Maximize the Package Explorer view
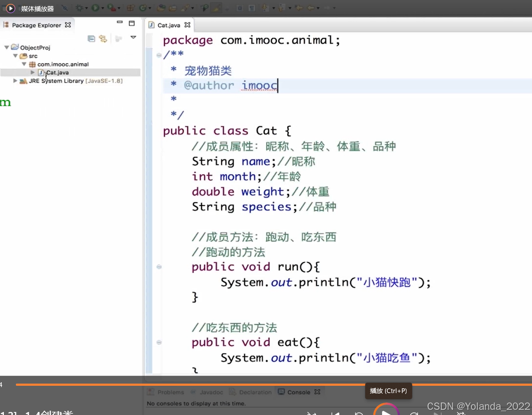This screenshot has height=415, width=532. pyautogui.click(x=132, y=23)
